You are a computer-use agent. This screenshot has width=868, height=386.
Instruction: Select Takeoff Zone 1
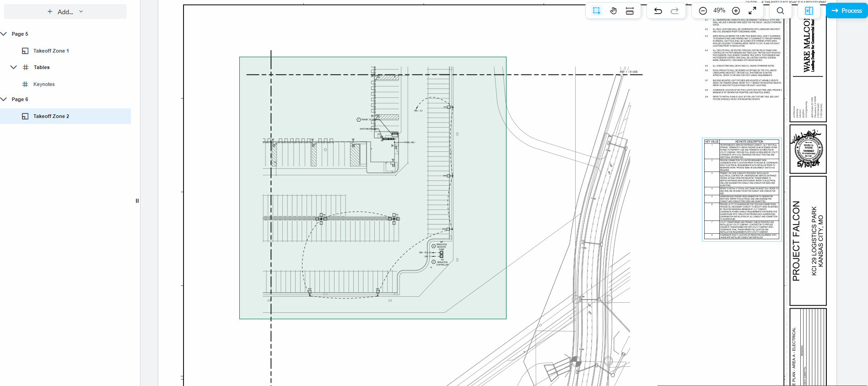coord(51,51)
